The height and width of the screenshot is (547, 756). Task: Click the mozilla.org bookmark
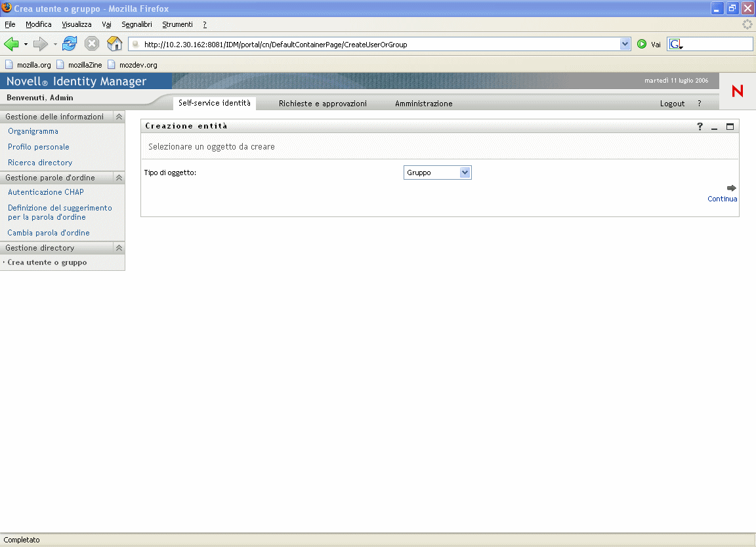(x=28, y=64)
